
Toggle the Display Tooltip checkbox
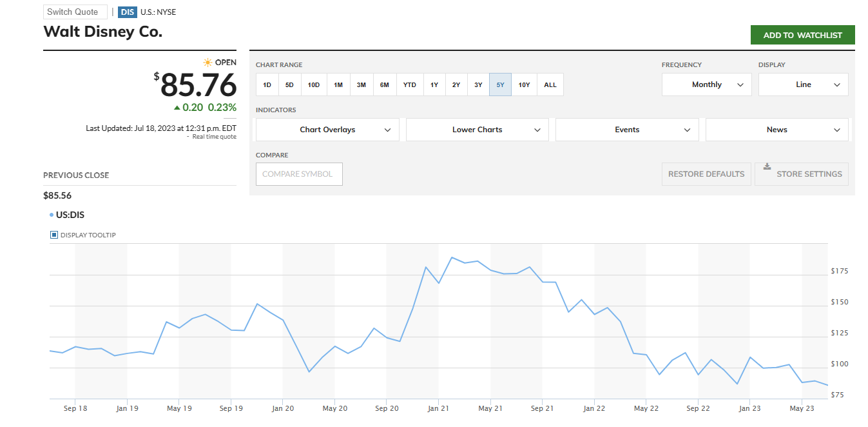coord(54,235)
